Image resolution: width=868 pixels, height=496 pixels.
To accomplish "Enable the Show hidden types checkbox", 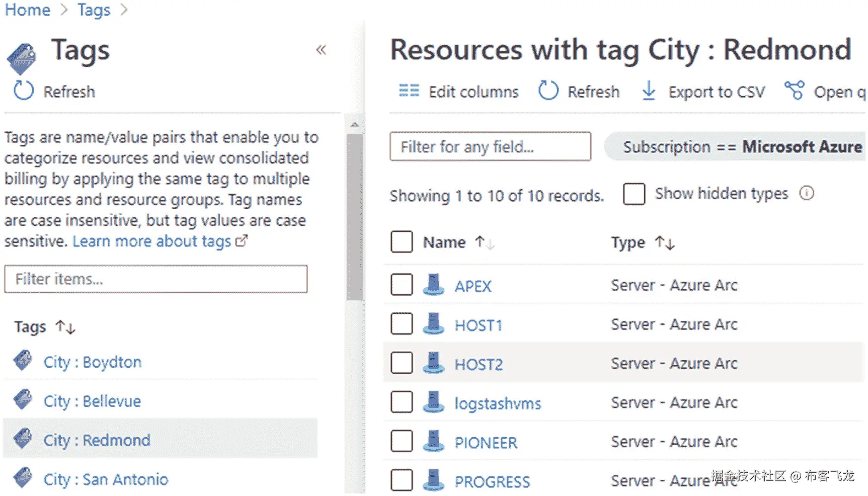I will click(x=634, y=194).
